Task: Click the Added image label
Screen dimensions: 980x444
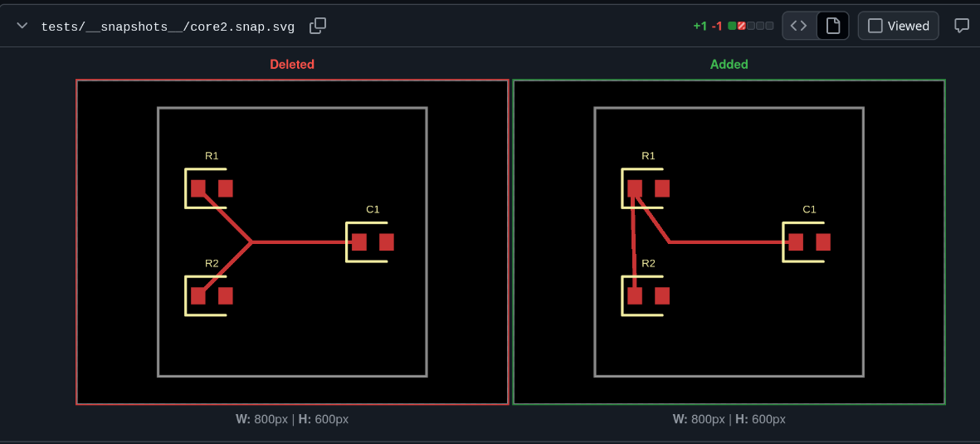Action: pos(729,65)
